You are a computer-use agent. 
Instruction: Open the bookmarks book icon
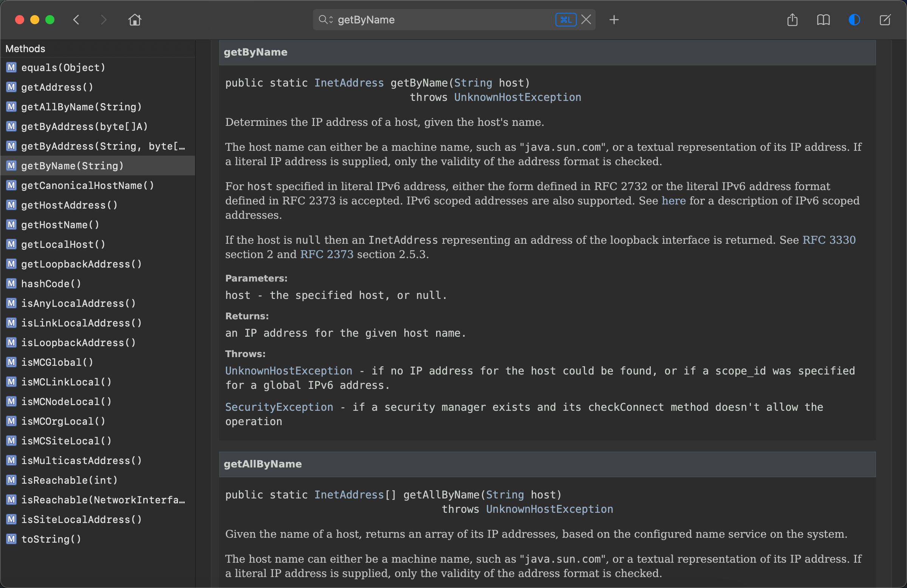pyautogui.click(x=823, y=19)
